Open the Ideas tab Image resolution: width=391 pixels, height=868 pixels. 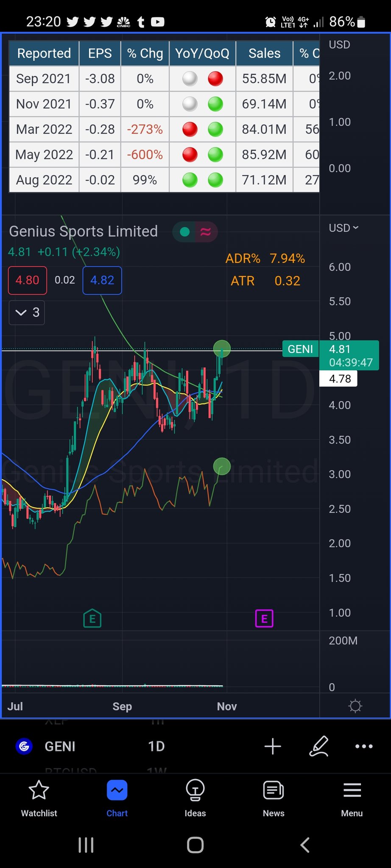[x=195, y=798]
